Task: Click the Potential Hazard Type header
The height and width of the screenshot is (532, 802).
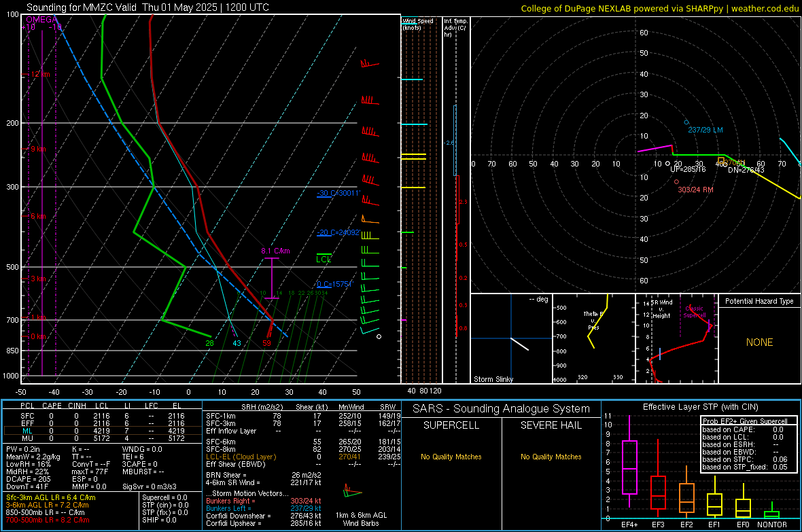Action: click(x=759, y=301)
